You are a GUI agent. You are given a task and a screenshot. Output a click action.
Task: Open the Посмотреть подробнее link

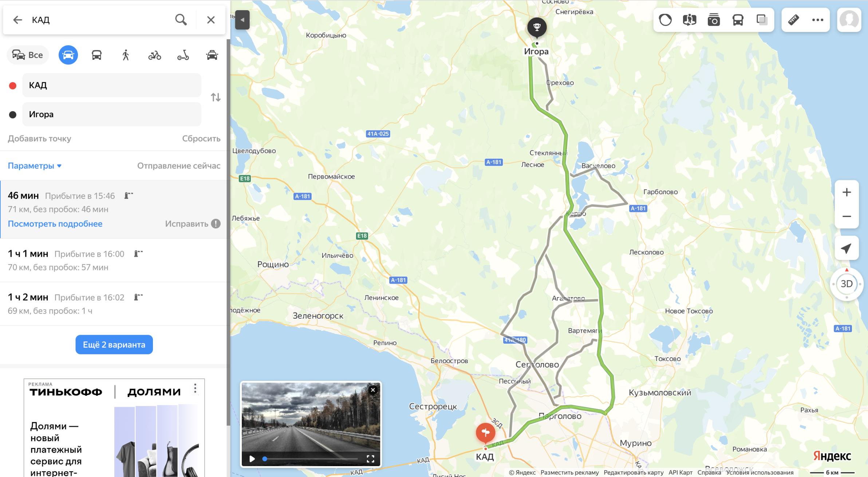pos(55,224)
